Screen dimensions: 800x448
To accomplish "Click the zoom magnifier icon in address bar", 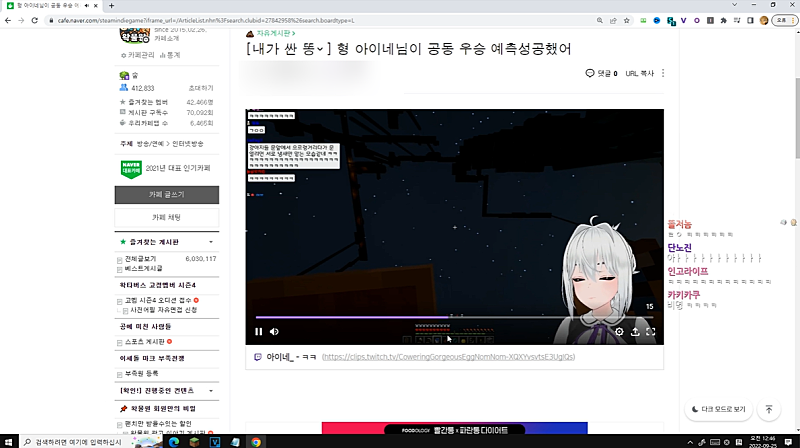I will click(x=599, y=20).
